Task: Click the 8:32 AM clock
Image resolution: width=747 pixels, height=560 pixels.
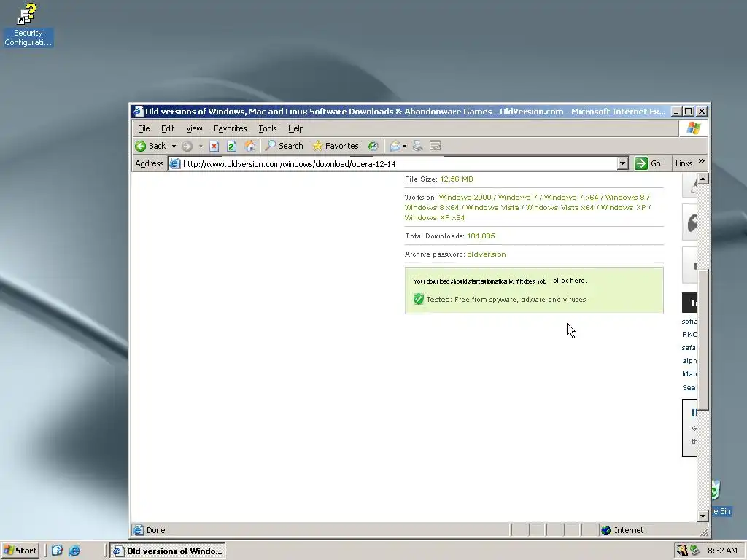Action: click(x=722, y=551)
